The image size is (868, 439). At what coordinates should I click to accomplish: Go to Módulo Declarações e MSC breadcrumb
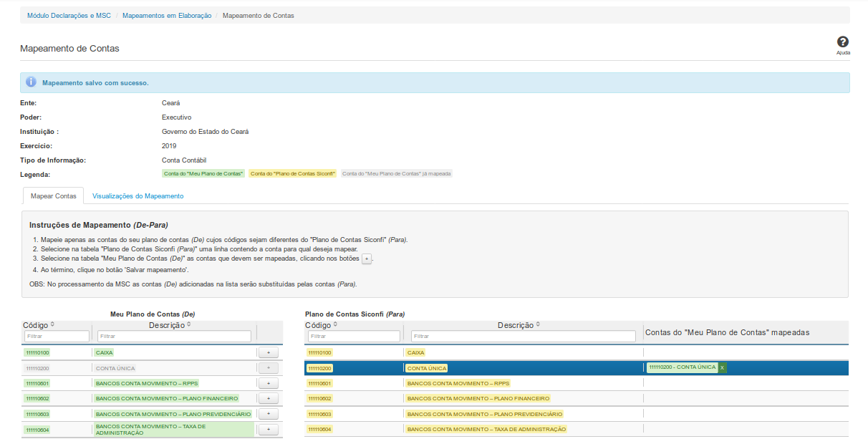(67, 15)
